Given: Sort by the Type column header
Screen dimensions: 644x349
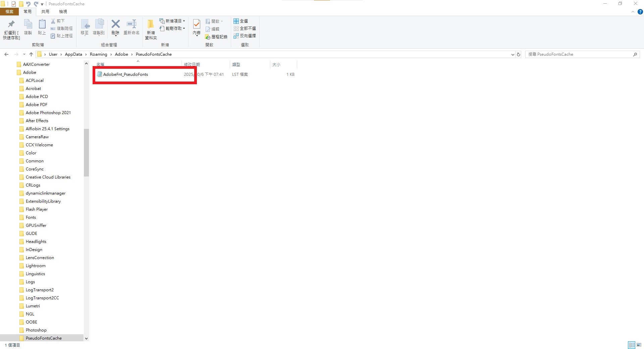Looking at the screenshot, I should pyautogui.click(x=250, y=64).
